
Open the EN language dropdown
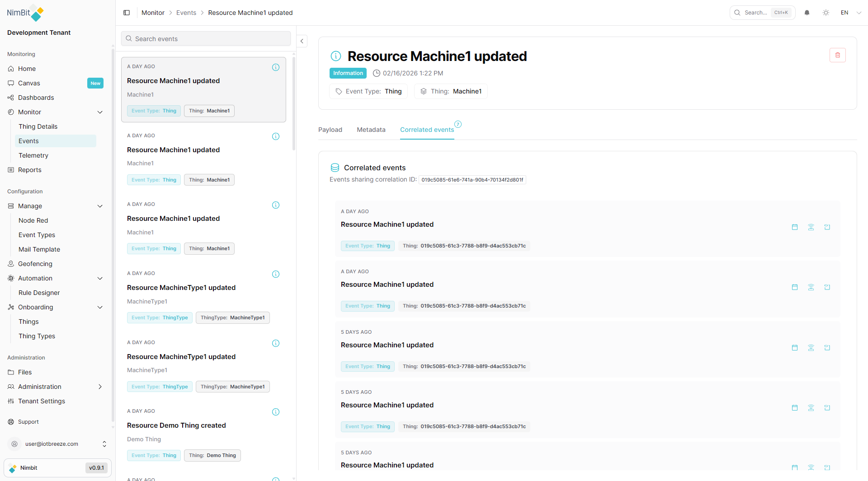[x=850, y=13]
